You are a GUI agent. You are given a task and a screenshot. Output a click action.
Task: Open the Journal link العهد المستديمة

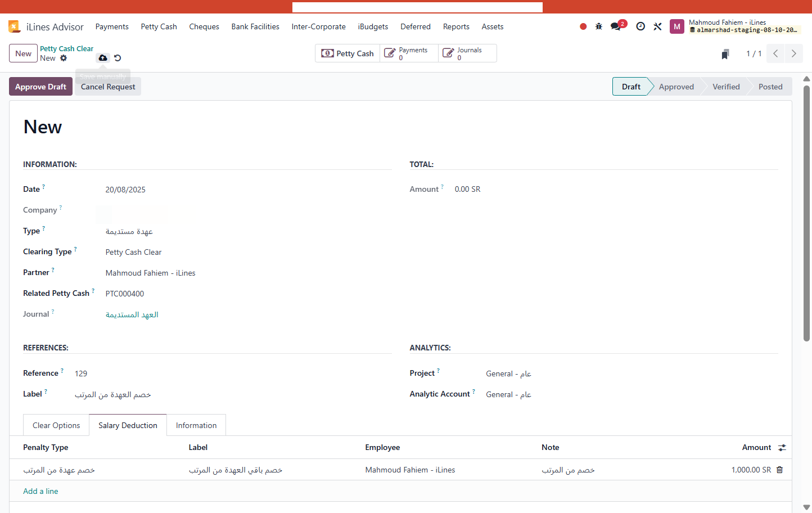click(x=132, y=314)
